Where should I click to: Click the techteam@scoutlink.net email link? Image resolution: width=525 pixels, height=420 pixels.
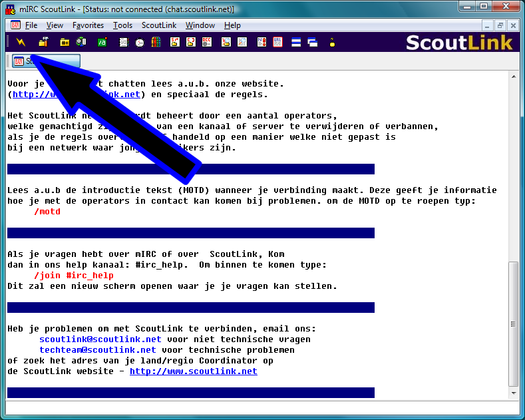pos(98,350)
